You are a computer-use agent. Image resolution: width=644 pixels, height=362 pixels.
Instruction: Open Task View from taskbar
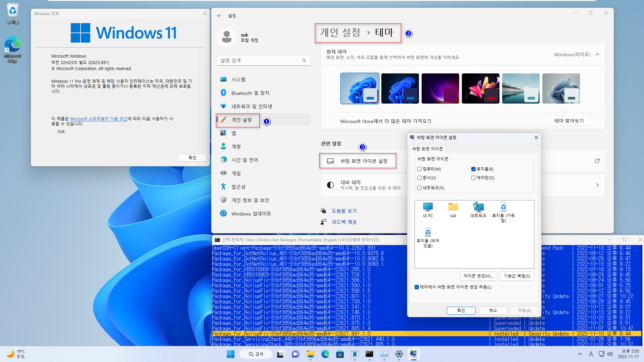[280, 354]
